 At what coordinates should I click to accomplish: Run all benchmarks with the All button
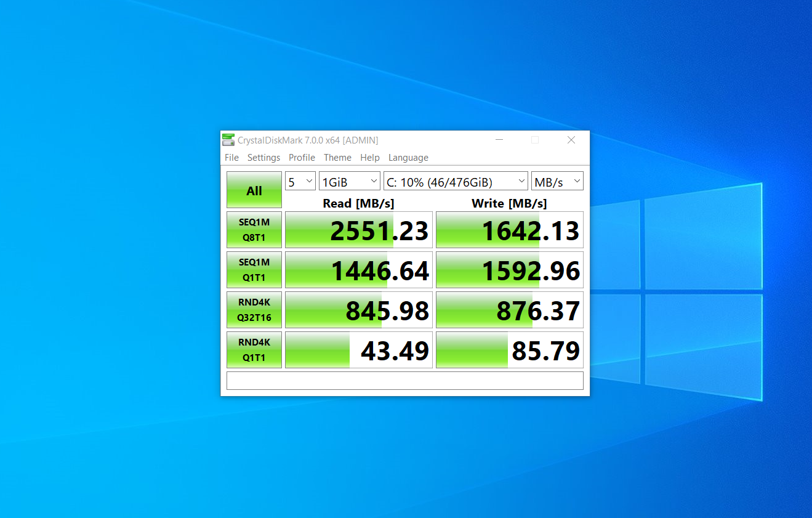tap(254, 190)
